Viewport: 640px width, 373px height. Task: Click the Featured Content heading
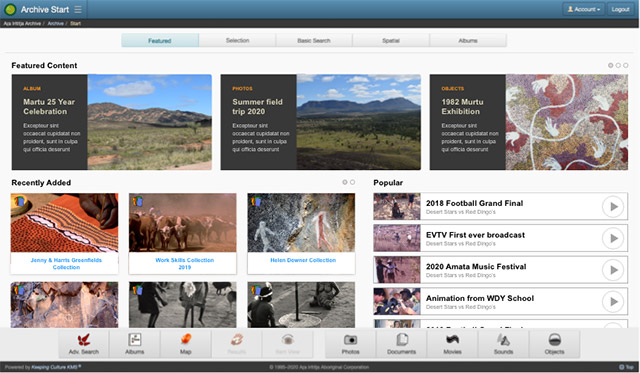coord(44,65)
